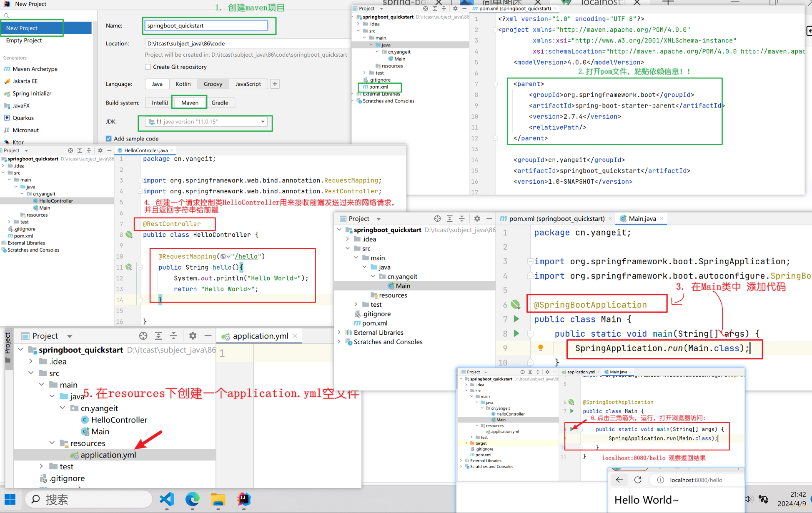Click the plus button after JavaScript language
The width and height of the screenshot is (812, 513).
tap(275, 84)
